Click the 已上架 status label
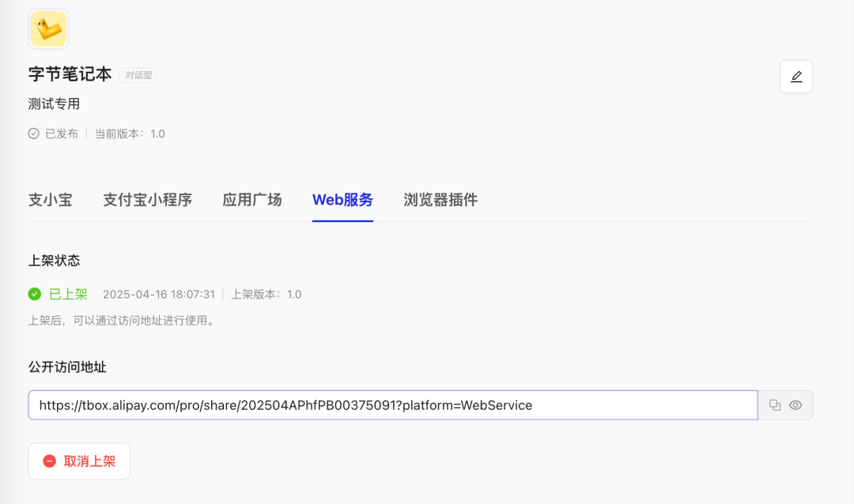This screenshot has width=854, height=504. pyautogui.click(x=69, y=295)
